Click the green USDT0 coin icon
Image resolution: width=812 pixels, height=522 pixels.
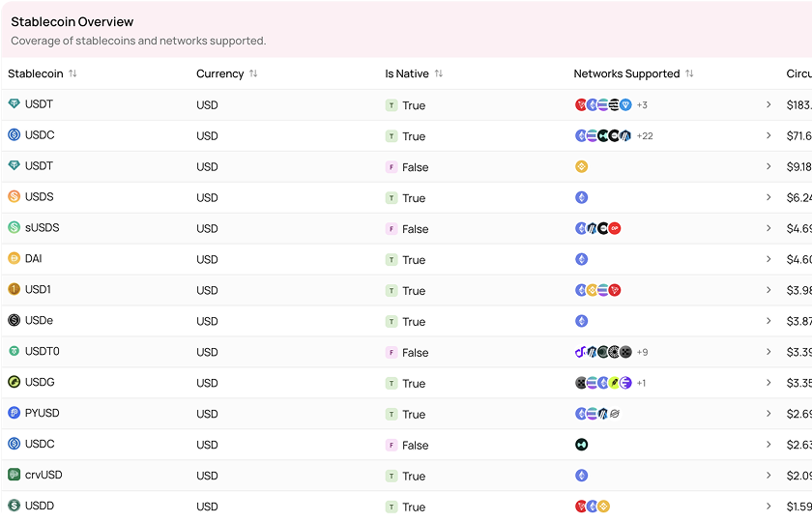coord(14,351)
